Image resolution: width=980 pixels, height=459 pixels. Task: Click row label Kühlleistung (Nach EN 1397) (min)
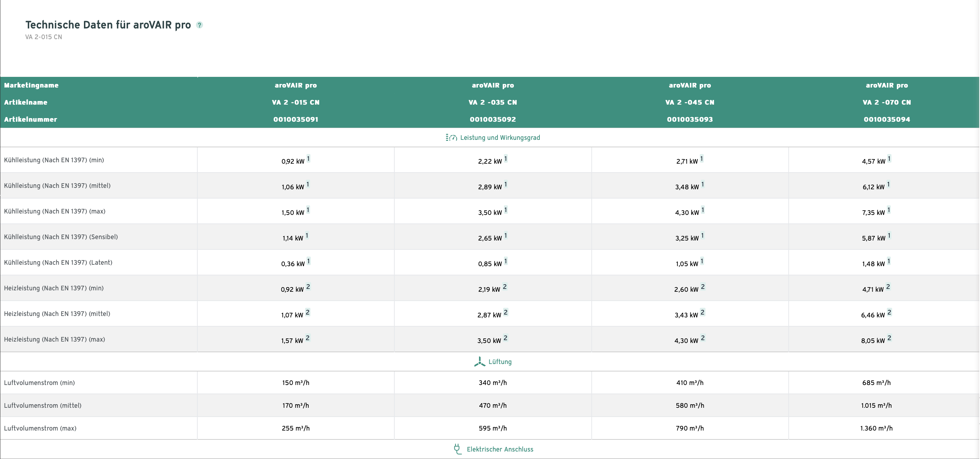54,160
